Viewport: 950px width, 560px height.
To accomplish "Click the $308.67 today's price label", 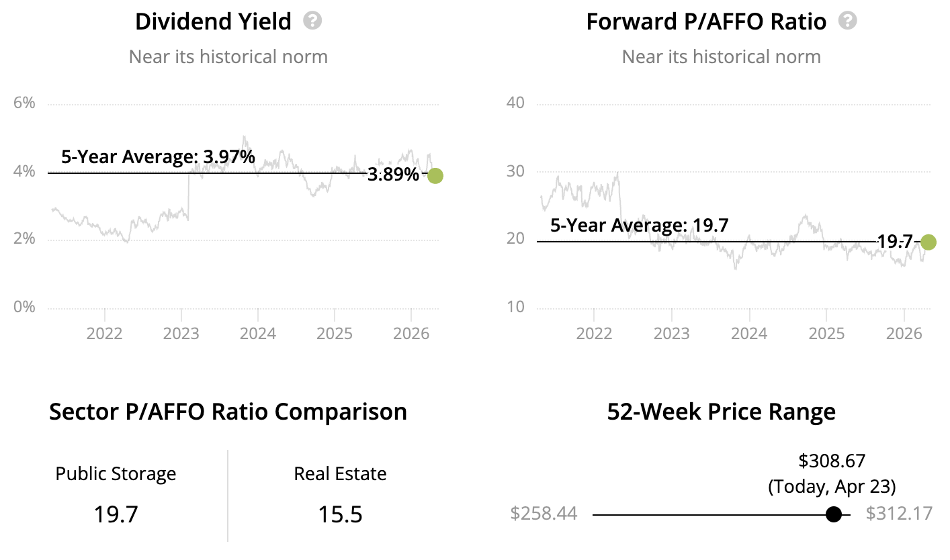I will click(x=832, y=461).
